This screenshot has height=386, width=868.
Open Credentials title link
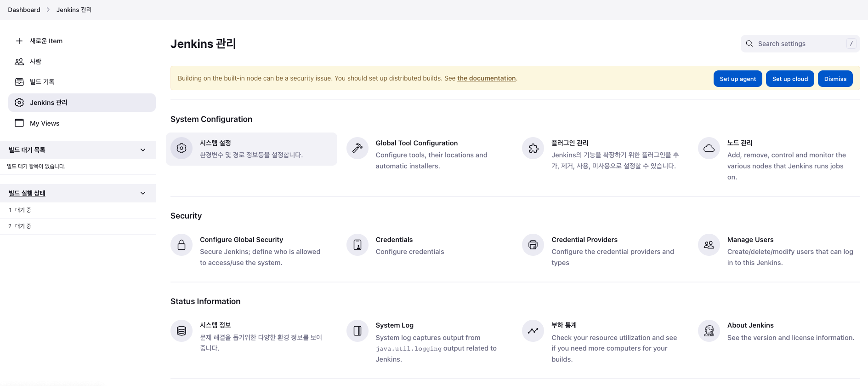point(394,240)
